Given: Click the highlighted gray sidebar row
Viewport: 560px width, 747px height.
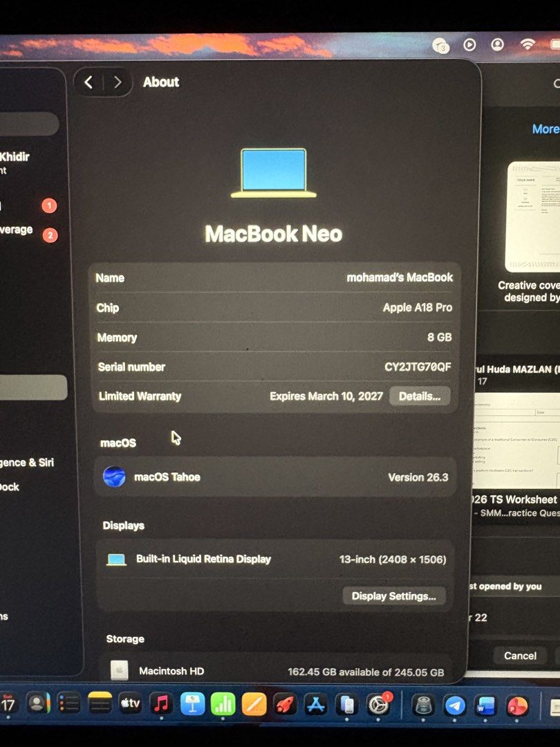Looking at the screenshot, I should click(x=33, y=387).
